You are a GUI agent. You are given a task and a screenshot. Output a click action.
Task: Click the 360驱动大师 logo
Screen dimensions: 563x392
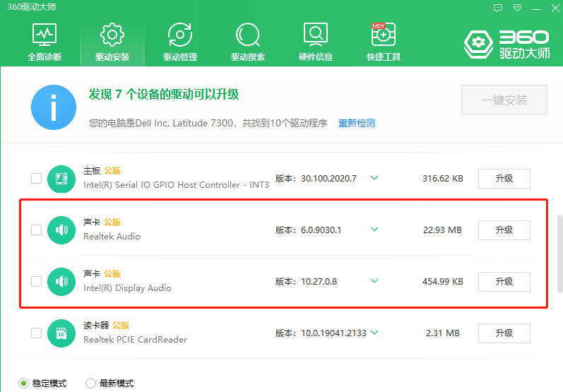point(506,44)
